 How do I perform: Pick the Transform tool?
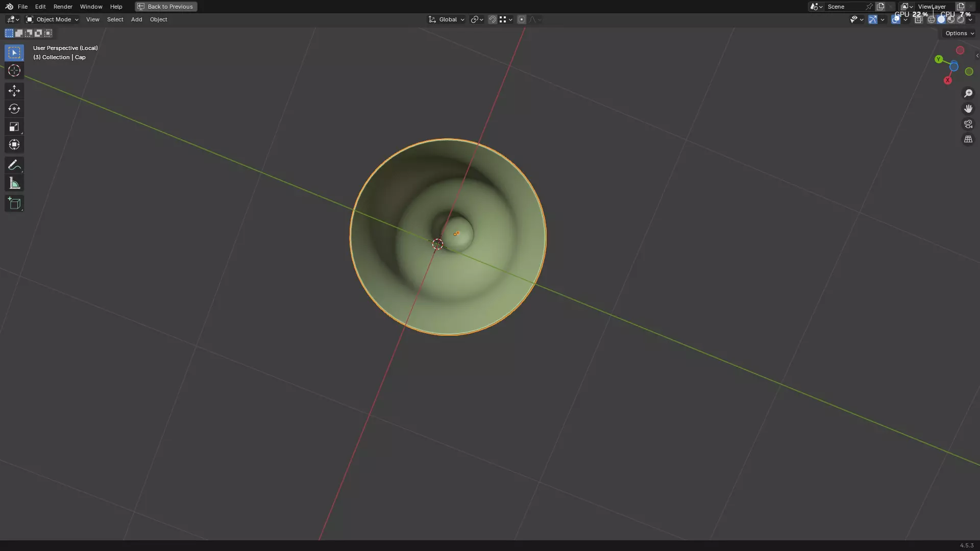pos(14,144)
